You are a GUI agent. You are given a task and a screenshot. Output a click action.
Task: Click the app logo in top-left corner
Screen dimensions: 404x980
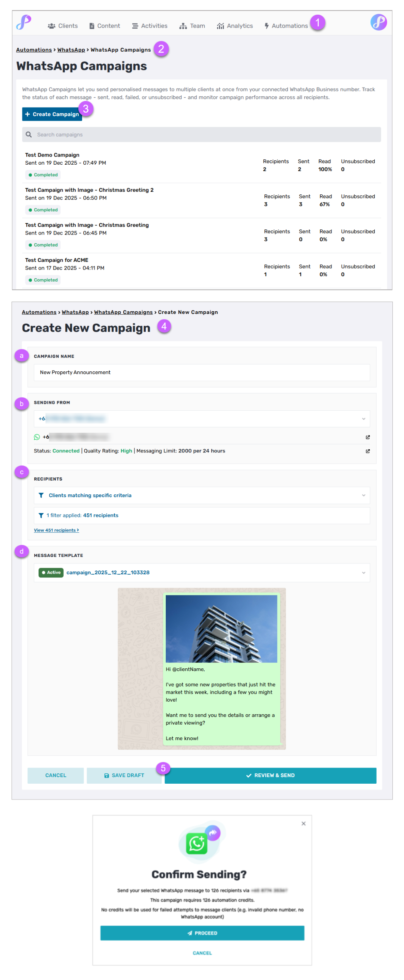pos(24,22)
